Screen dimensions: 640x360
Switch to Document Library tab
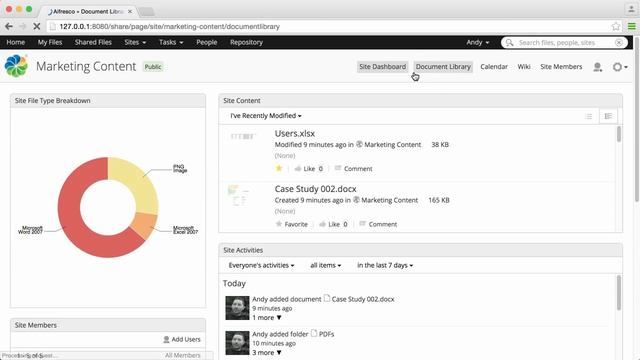point(443,67)
